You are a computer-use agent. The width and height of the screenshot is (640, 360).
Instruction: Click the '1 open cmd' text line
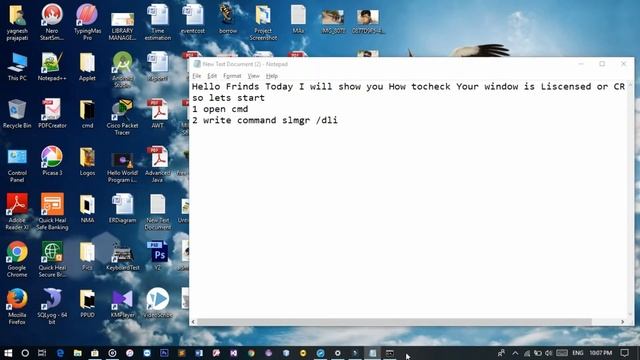tap(220, 109)
